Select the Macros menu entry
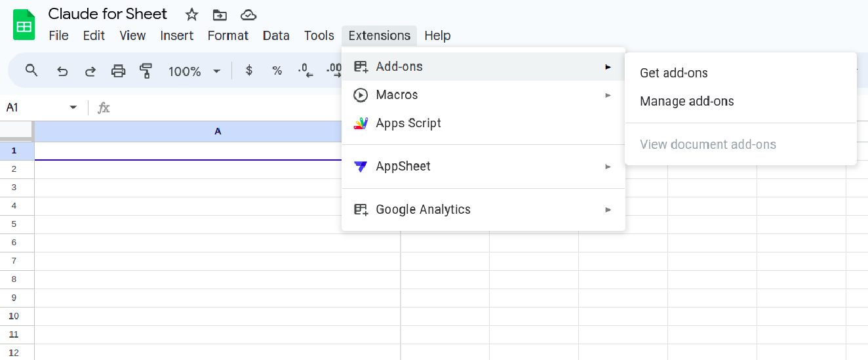The height and width of the screenshot is (360, 868). click(x=483, y=95)
